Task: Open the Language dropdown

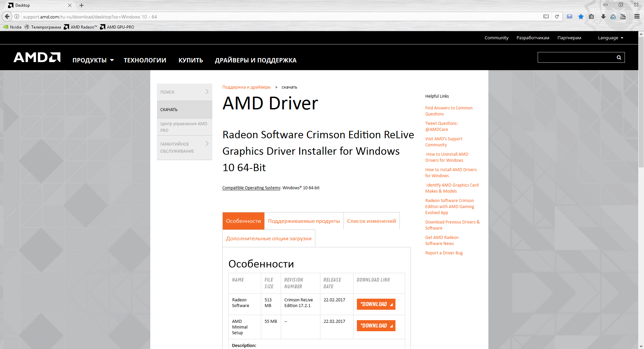Action: point(610,38)
